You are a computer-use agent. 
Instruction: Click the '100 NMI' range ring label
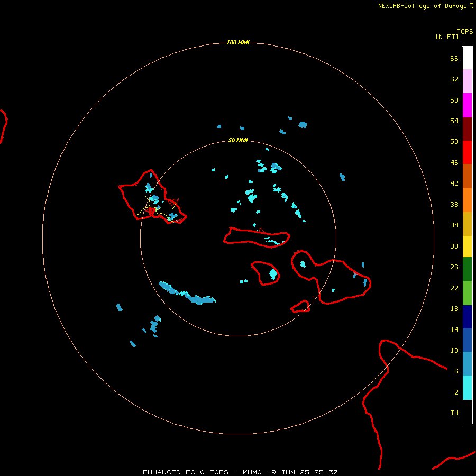click(x=238, y=42)
